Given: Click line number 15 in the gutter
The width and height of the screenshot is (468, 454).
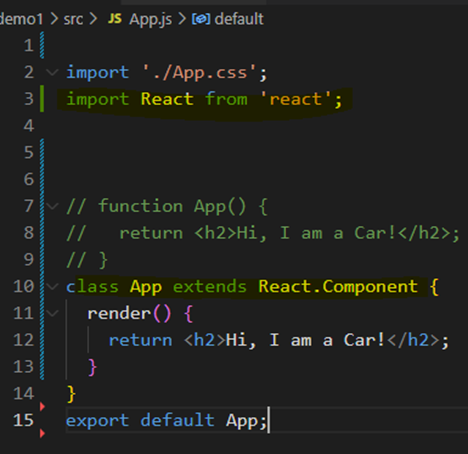Looking at the screenshot, I should click(23, 420).
